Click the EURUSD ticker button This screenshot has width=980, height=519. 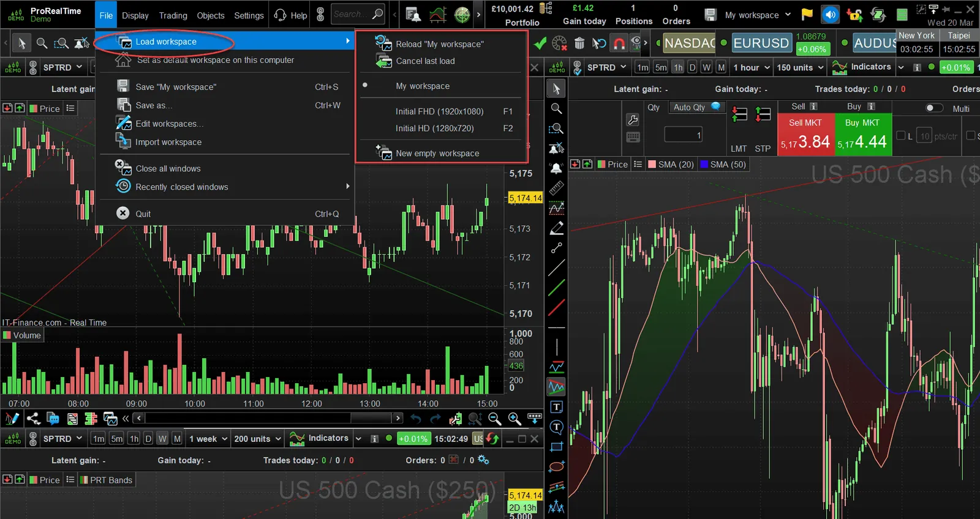tap(761, 43)
